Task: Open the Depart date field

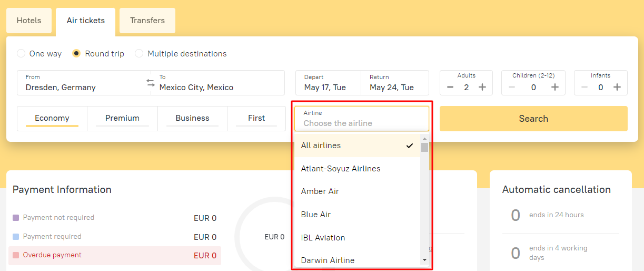Action: (328, 83)
